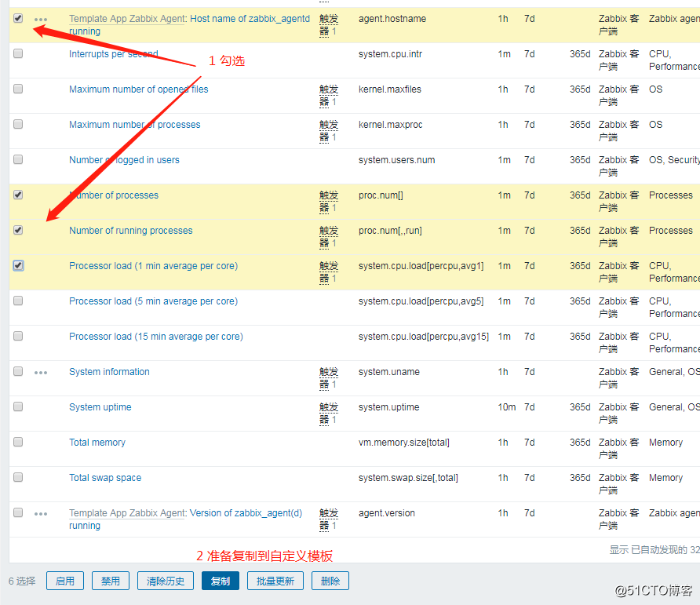The height and width of the screenshot is (605, 700).
Task: Click the 启用 (Enable) button
Action: pyautogui.click(x=65, y=581)
